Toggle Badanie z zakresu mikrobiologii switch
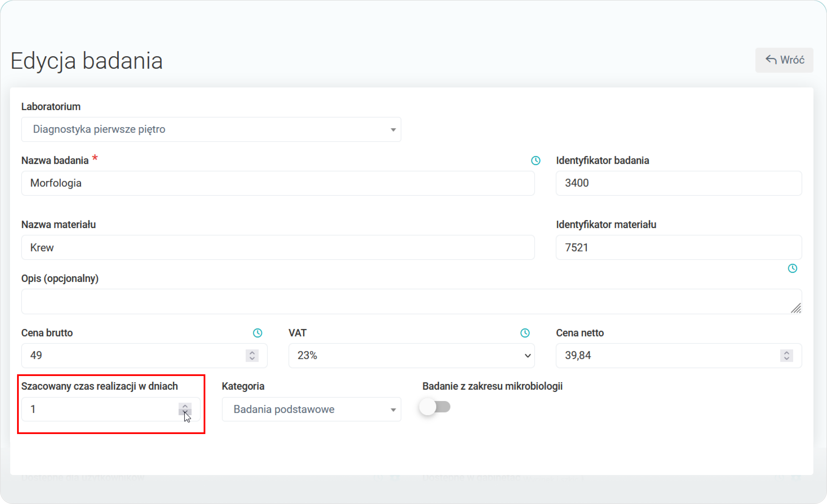 435,407
